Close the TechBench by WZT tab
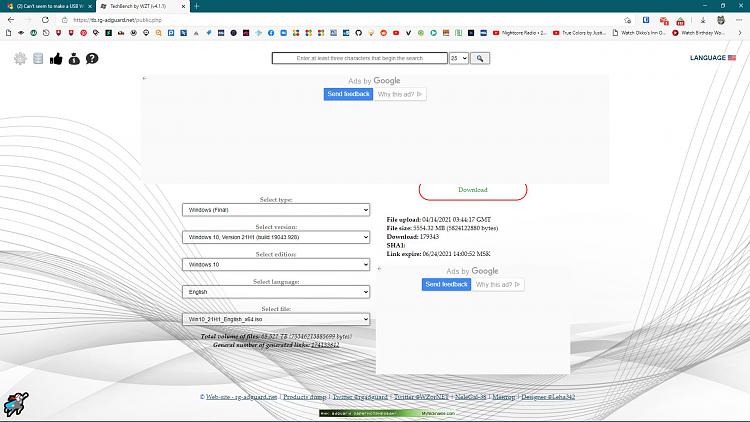 (x=183, y=6)
